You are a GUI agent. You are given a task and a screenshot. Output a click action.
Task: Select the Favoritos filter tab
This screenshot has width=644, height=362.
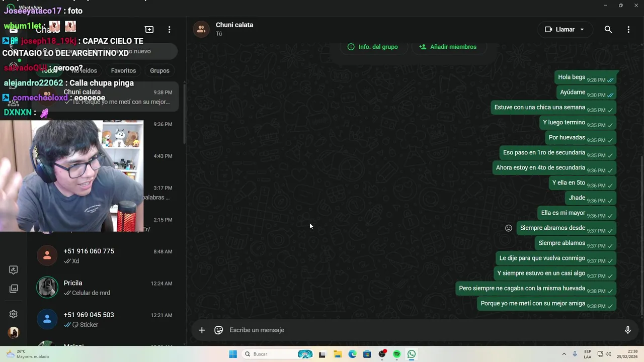pos(123,70)
